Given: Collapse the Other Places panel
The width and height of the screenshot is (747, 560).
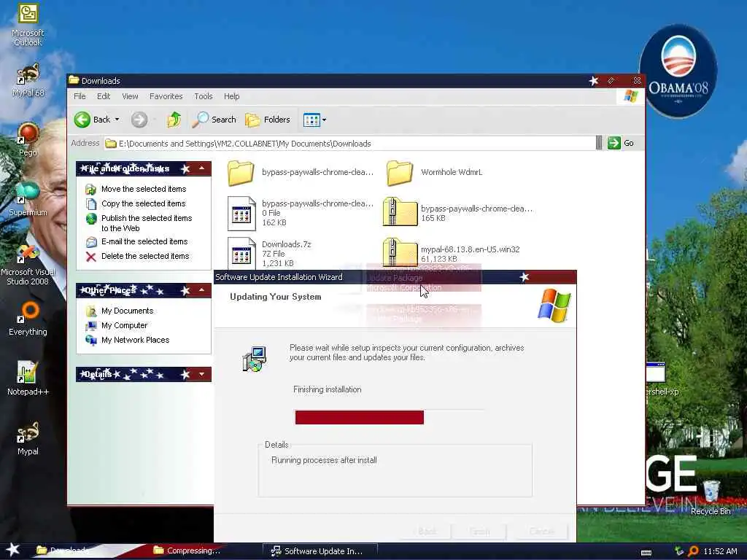Looking at the screenshot, I should (x=201, y=290).
